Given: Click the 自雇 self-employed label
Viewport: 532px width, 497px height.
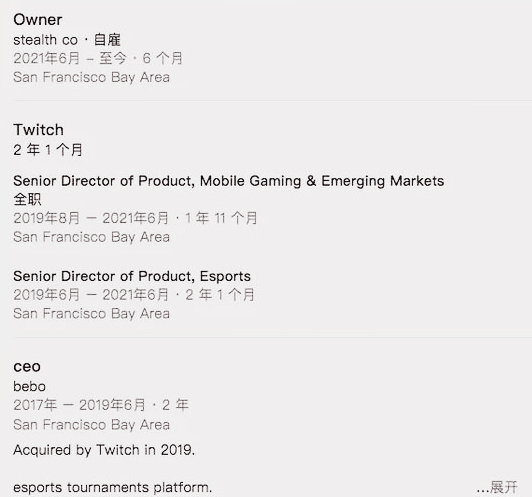Looking at the screenshot, I should point(107,40).
